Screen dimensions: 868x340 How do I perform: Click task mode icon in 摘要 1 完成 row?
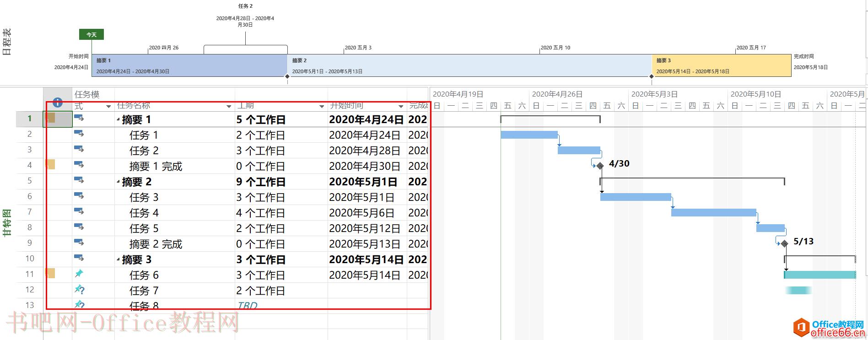point(79,165)
